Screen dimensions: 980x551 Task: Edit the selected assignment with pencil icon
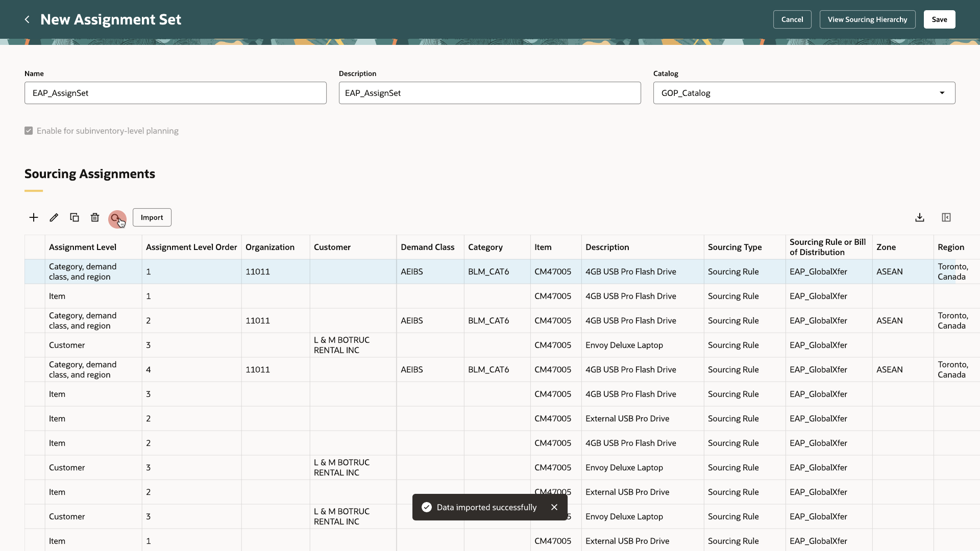(x=54, y=218)
